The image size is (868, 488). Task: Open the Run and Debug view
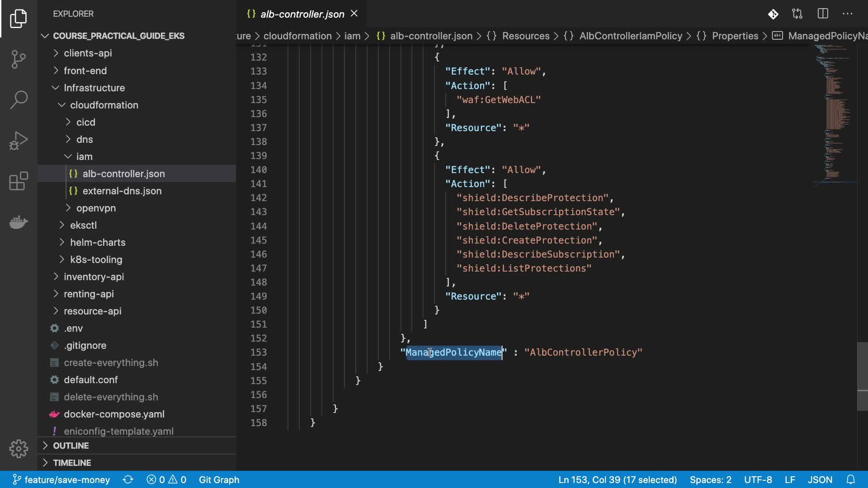click(19, 141)
